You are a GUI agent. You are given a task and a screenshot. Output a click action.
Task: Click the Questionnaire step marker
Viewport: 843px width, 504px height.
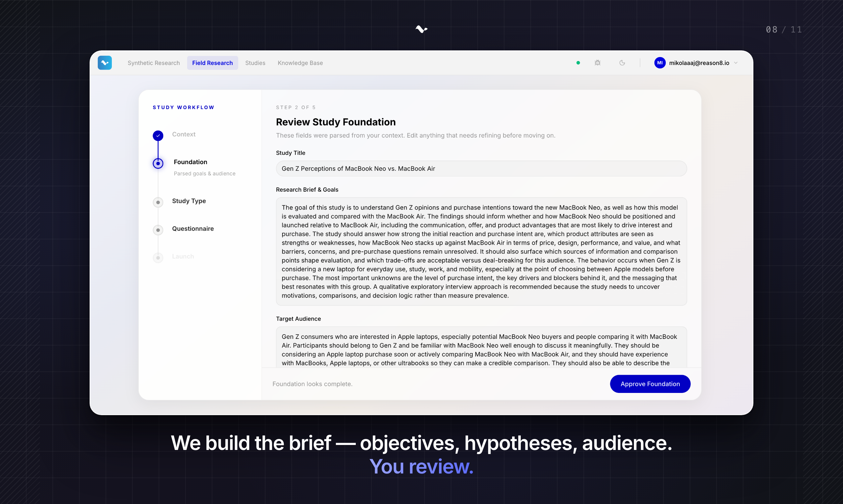(158, 230)
